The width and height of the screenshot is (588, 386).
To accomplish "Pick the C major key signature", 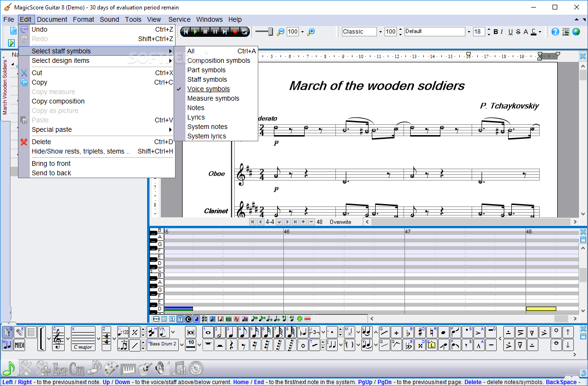I will [x=83, y=338].
